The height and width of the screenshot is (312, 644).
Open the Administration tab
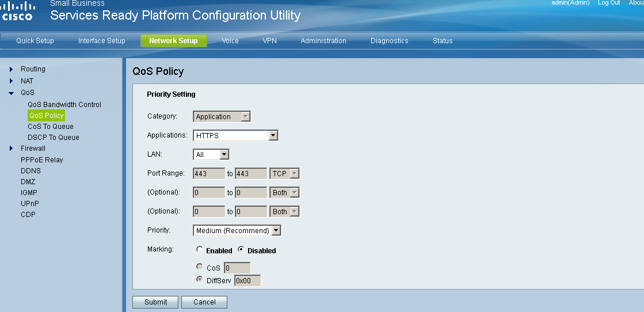(323, 41)
